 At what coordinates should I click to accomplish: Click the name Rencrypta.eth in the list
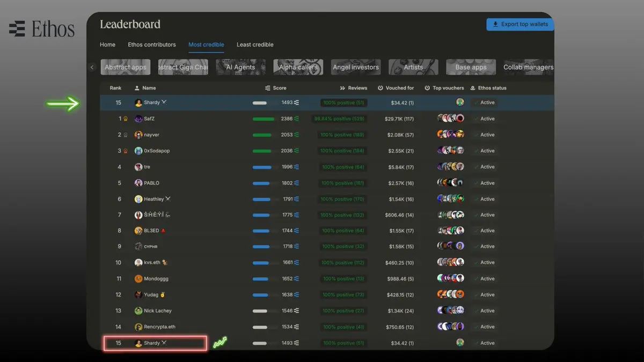(159, 327)
